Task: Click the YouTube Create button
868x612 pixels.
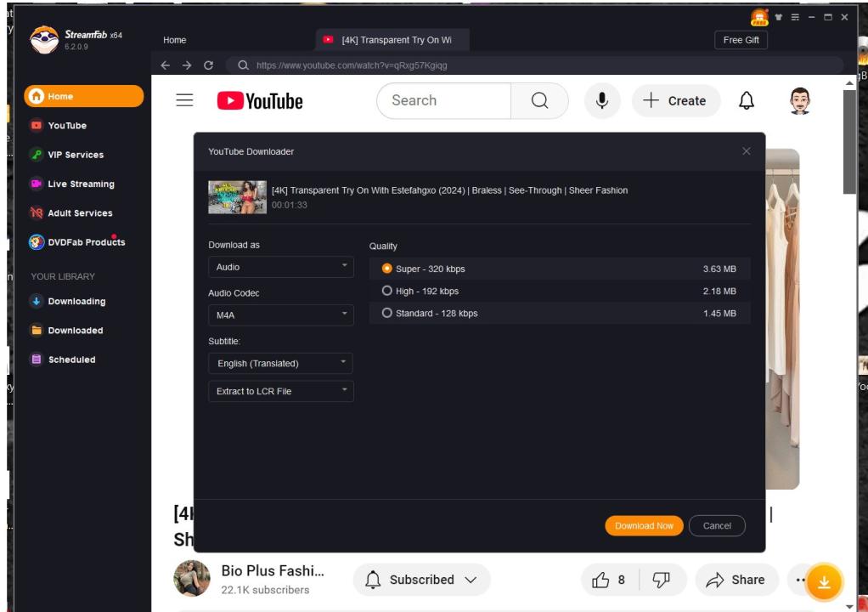Action: pos(676,101)
